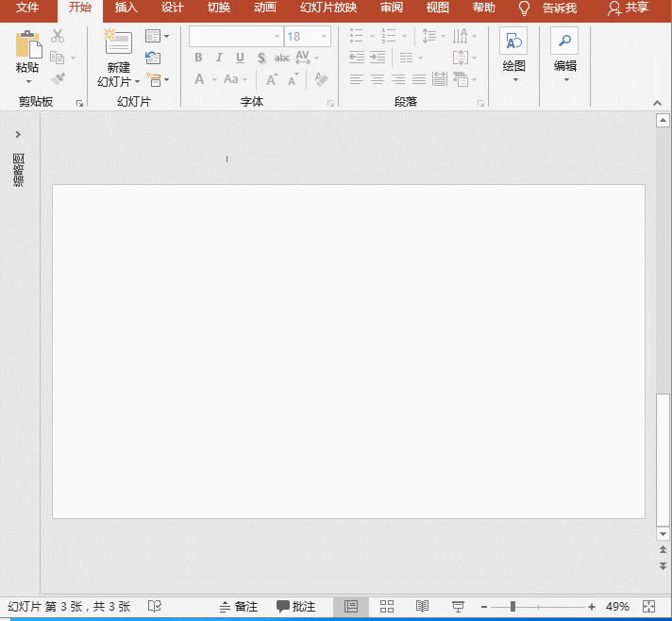The width and height of the screenshot is (672, 621).
Task: Click the scrollbar down arrow
Action: pyautogui.click(x=663, y=534)
